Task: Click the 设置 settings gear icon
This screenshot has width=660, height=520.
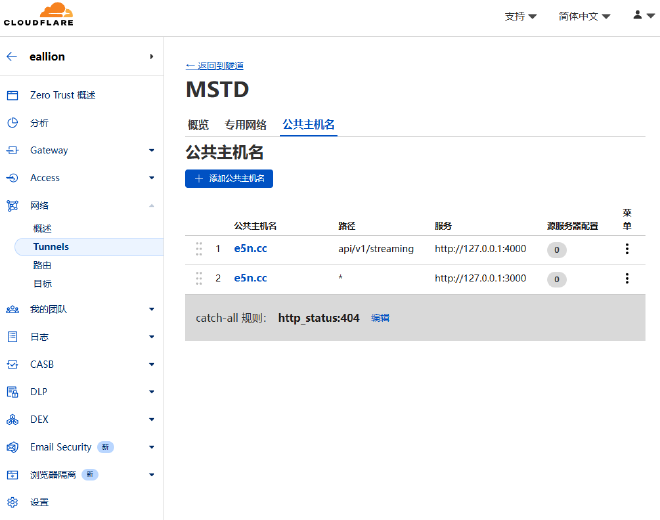Action: point(13,502)
